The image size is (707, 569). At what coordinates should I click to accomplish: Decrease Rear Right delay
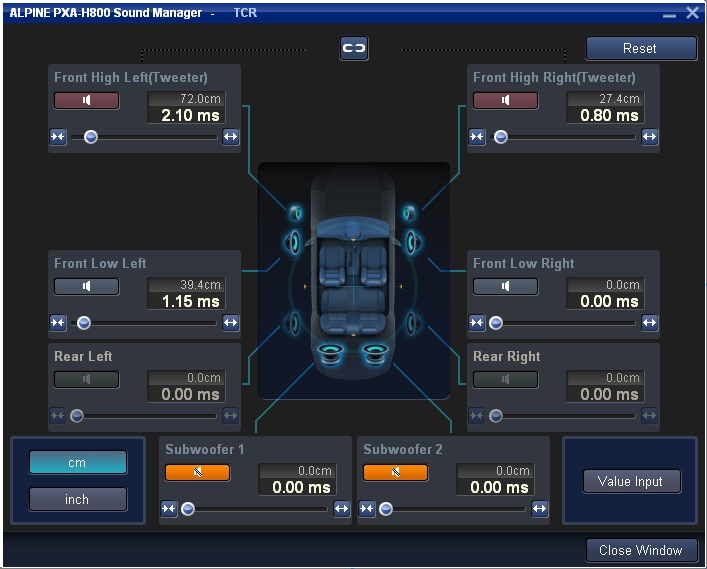point(477,416)
